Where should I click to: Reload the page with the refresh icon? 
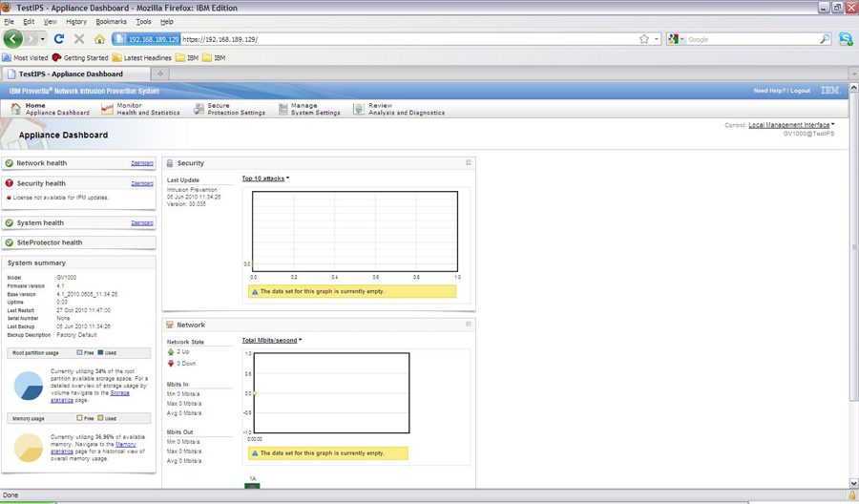59,39
